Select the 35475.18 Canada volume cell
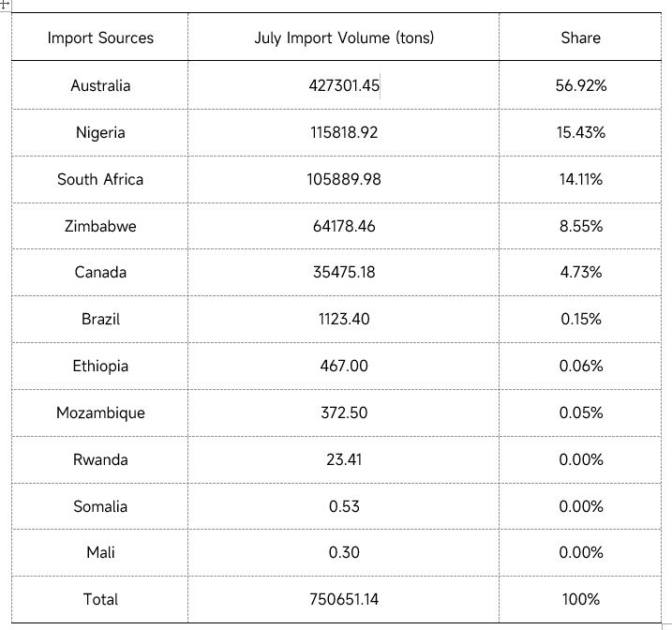 343,272
